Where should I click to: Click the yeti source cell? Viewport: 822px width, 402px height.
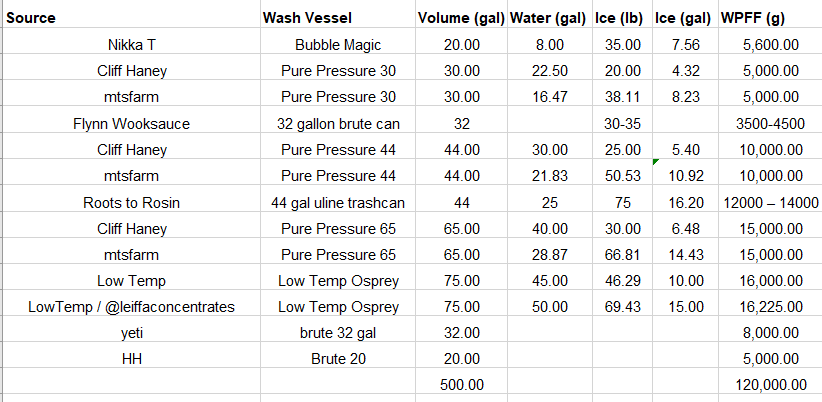coord(131,332)
